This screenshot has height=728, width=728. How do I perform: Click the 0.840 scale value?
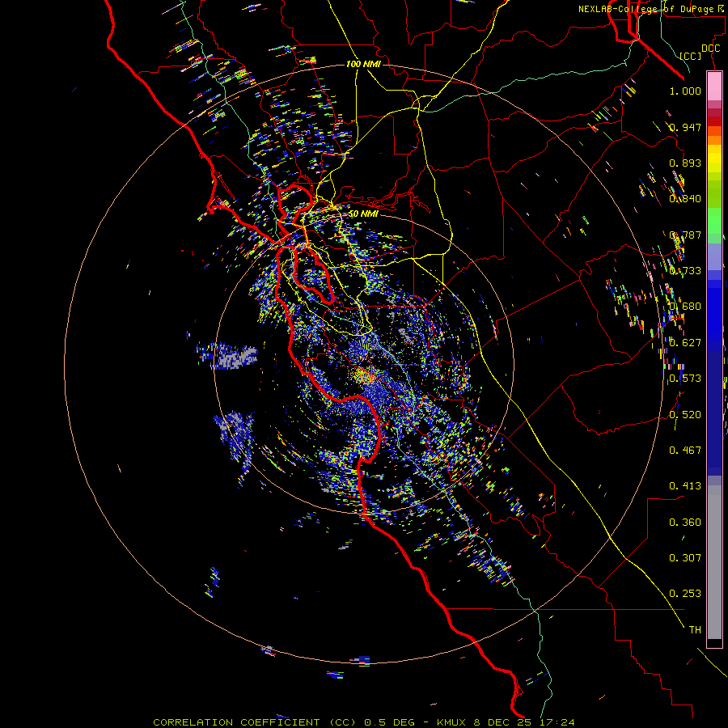pos(685,199)
